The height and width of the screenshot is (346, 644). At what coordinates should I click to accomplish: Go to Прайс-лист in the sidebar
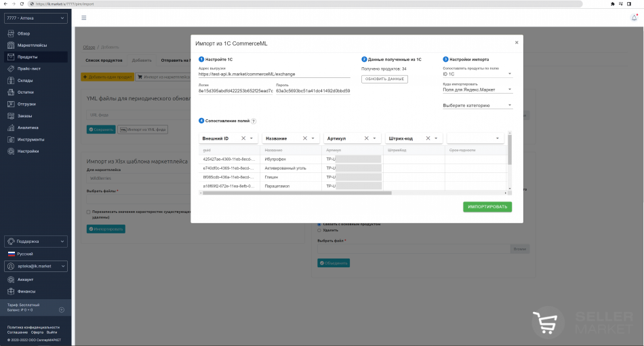(x=28, y=69)
